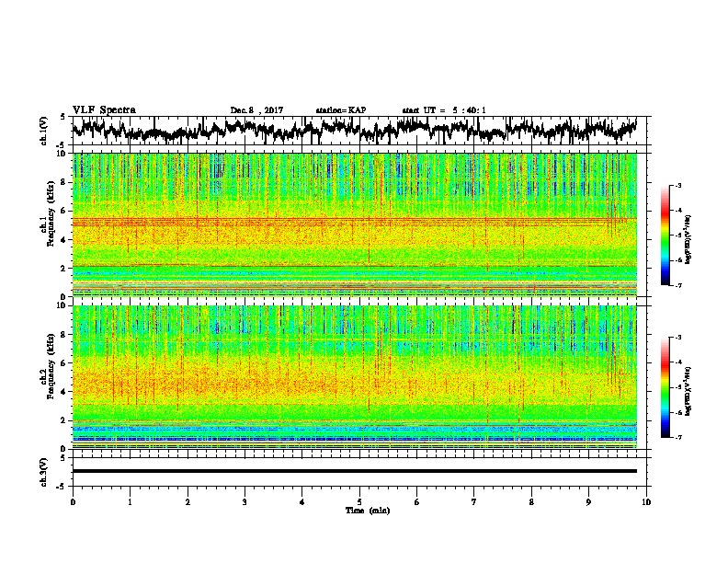Viewport: 728px width, 563px height.
Task: Click time axis tick label "7"
Action: 474,502
